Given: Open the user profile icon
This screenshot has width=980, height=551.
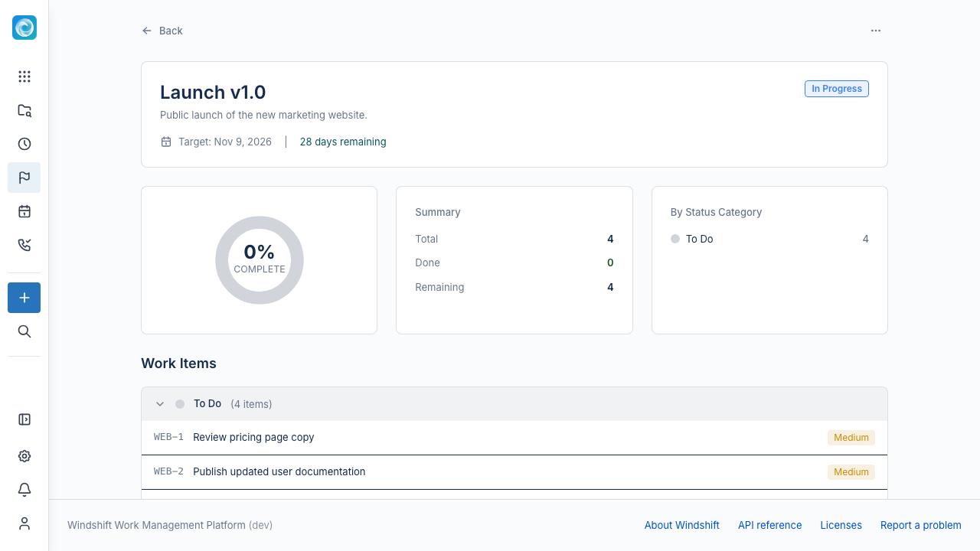Looking at the screenshot, I should 24,523.
